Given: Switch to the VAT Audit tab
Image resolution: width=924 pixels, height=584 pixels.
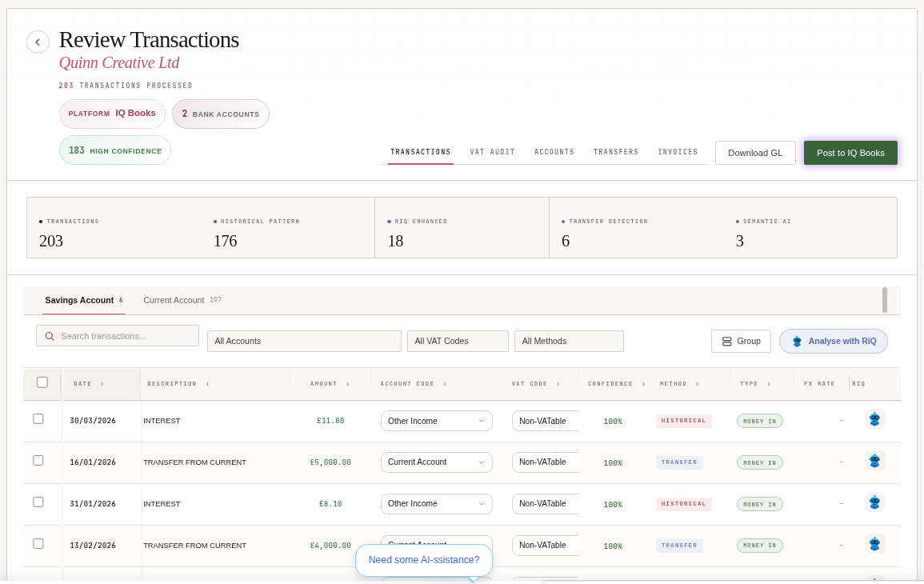Looking at the screenshot, I should [492, 152].
